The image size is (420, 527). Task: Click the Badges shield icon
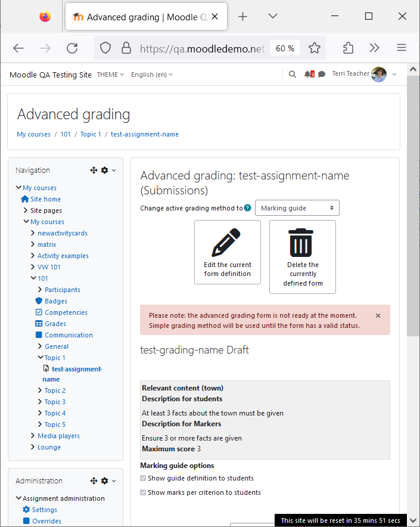[x=39, y=301]
